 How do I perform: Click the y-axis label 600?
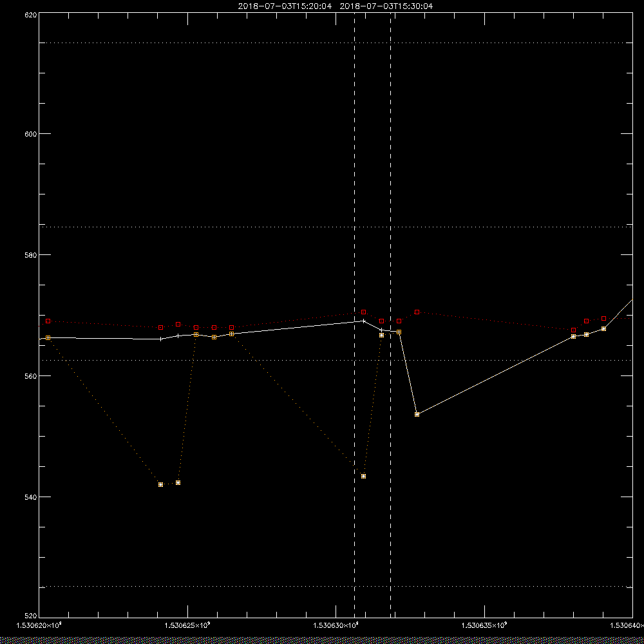tap(31, 134)
